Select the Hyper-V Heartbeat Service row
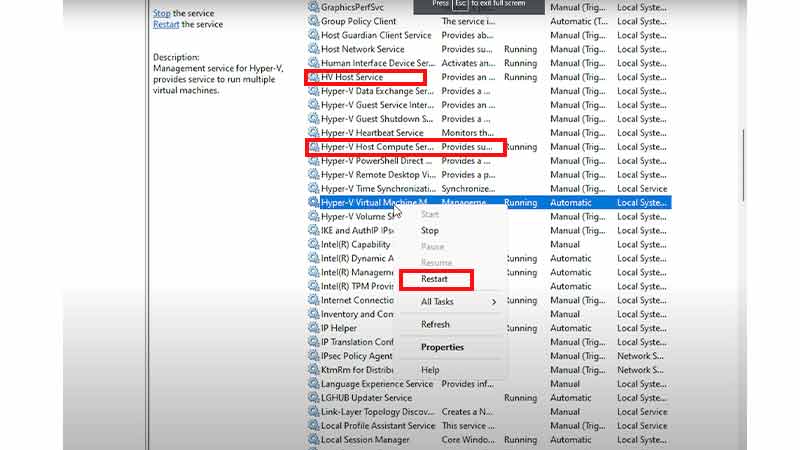Screen dimensions: 800x450 click(x=489, y=133)
